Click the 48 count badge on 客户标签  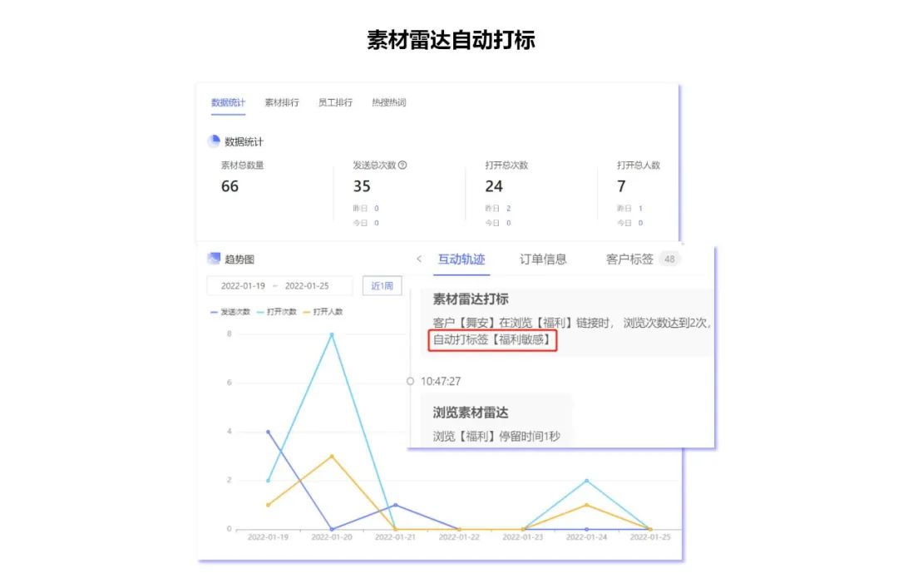click(x=670, y=259)
